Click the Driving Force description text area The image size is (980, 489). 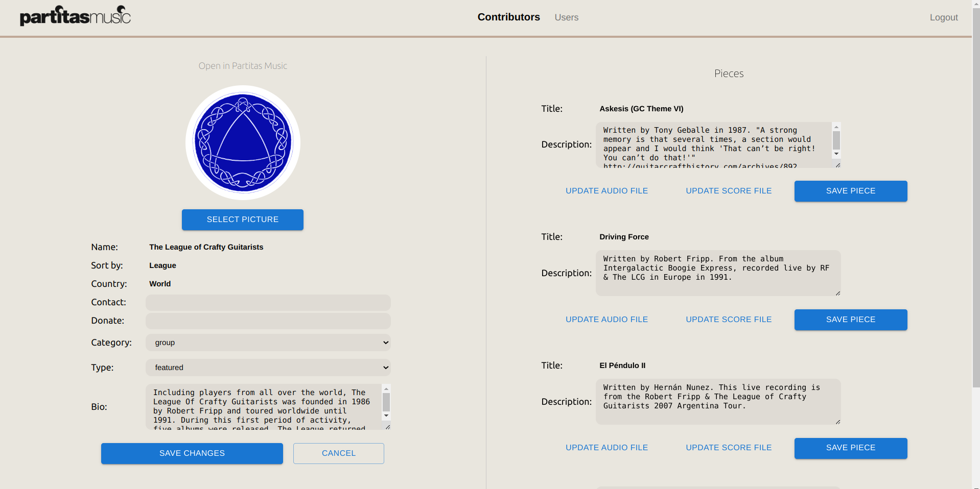click(718, 273)
